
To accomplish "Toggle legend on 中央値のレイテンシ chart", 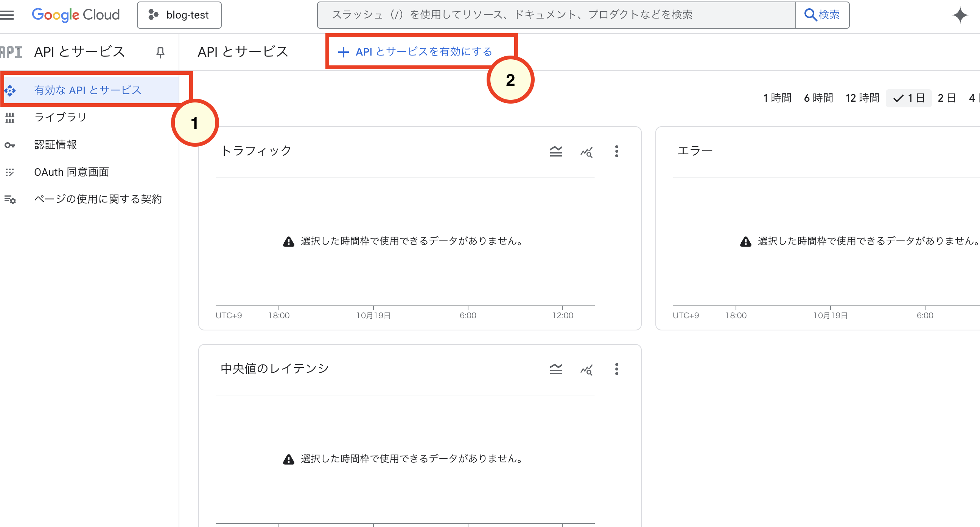I will 556,369.
